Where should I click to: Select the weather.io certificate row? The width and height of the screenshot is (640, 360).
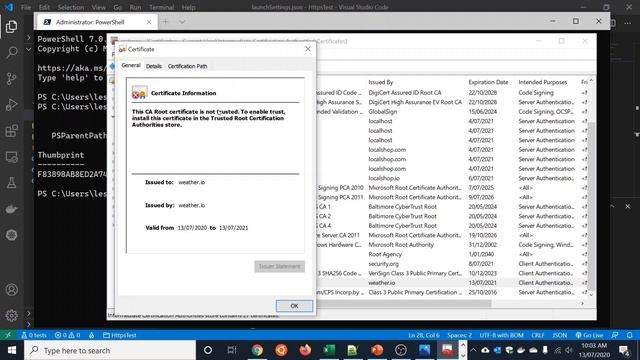pyautogui.click(x=451, y=283)
